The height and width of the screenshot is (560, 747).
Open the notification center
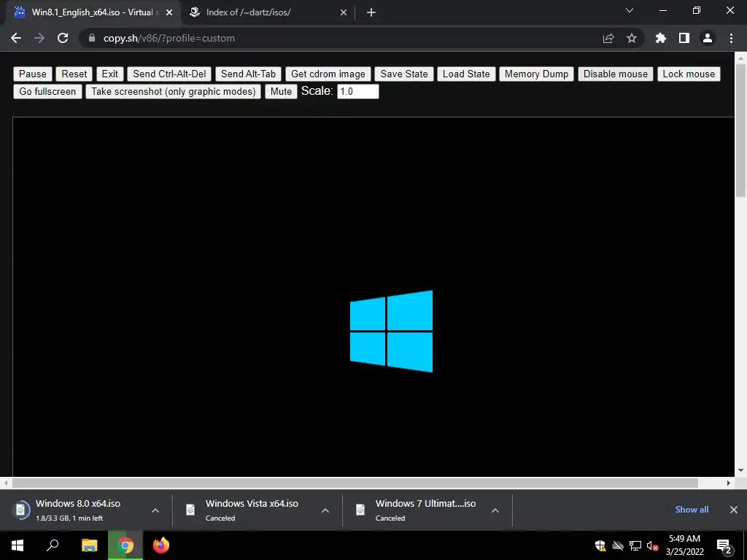pyautogui.click(x=724, y=545)
